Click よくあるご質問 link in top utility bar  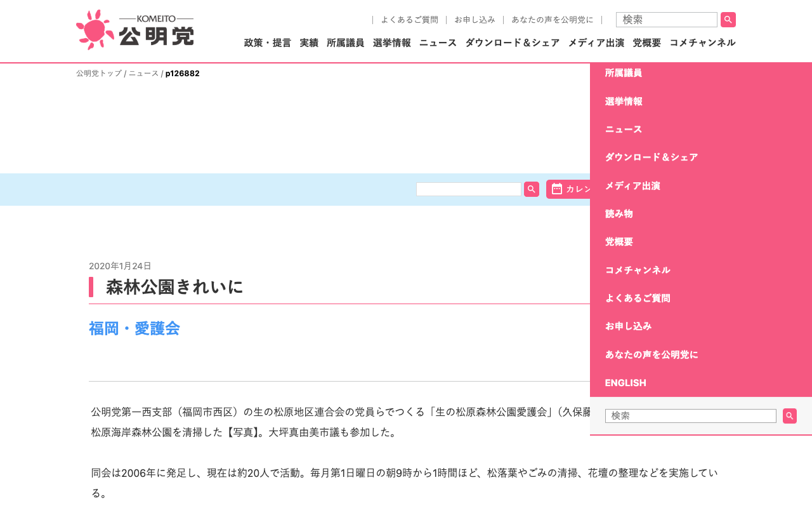point(410,20)
